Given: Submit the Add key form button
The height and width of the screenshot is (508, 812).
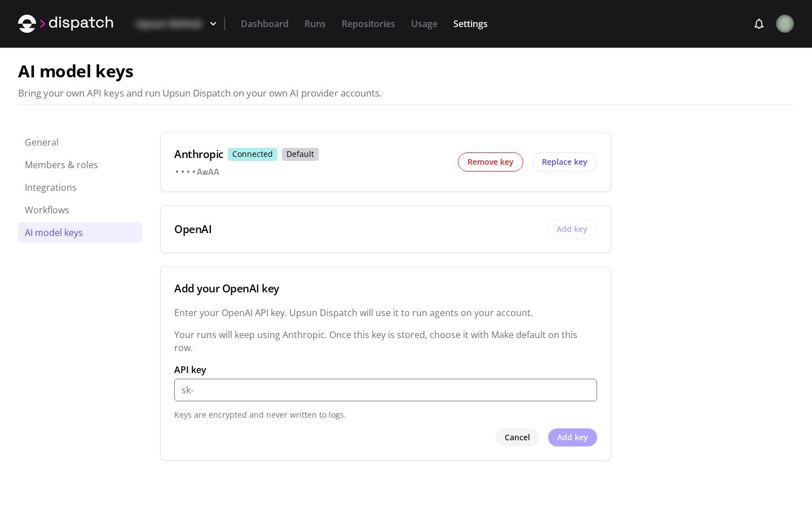Looking at the screenshot, I should click(x=572, y=437).
